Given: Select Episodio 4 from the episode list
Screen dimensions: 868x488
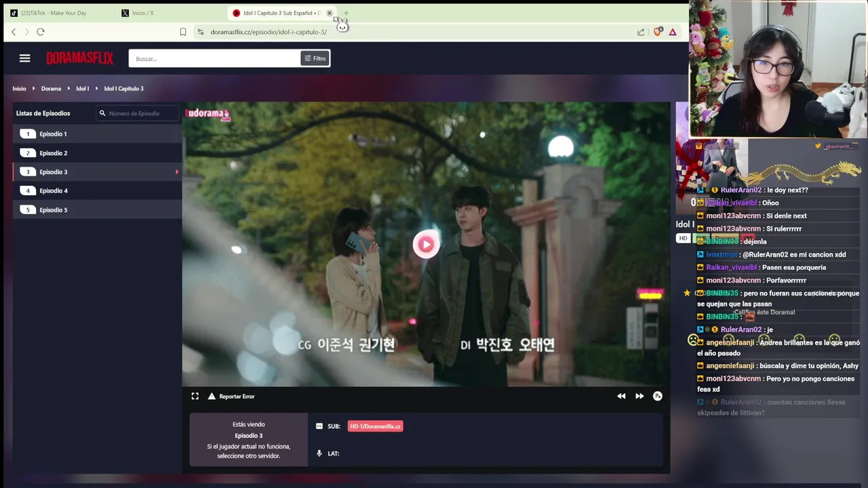Looking at the screenshot, I should [98, 191].
